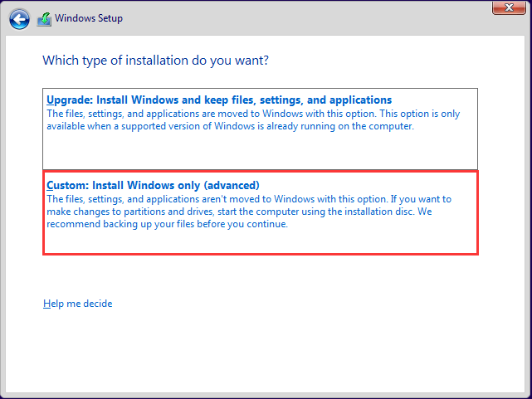Choose Custom: Install Windows only (advanced)
The width and height of the screenshot is (532, 399).
pyautogui.click(x=261, y=213)
